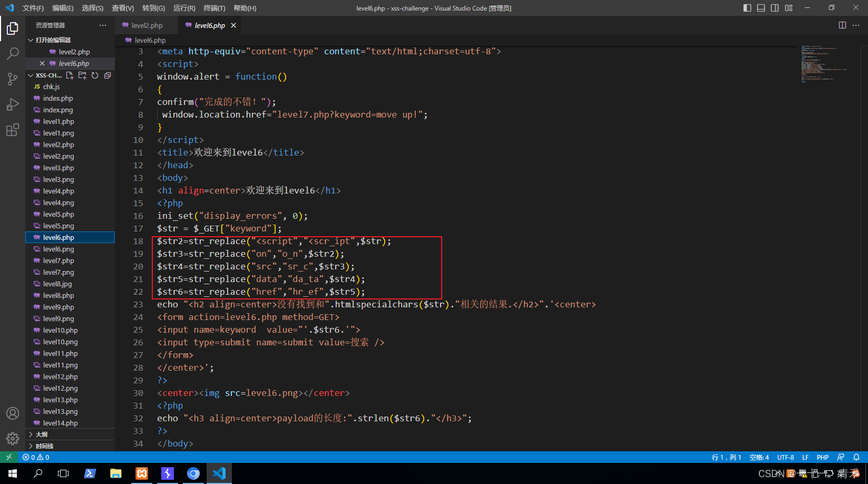
Task: Open the 转到(G) menu
Action: pos(153,8)
